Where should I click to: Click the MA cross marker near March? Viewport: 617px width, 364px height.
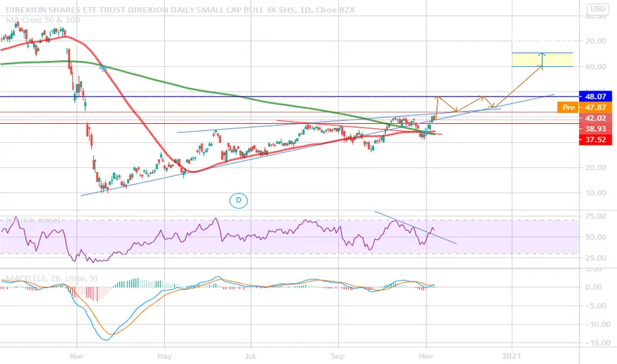click(103, 68)
